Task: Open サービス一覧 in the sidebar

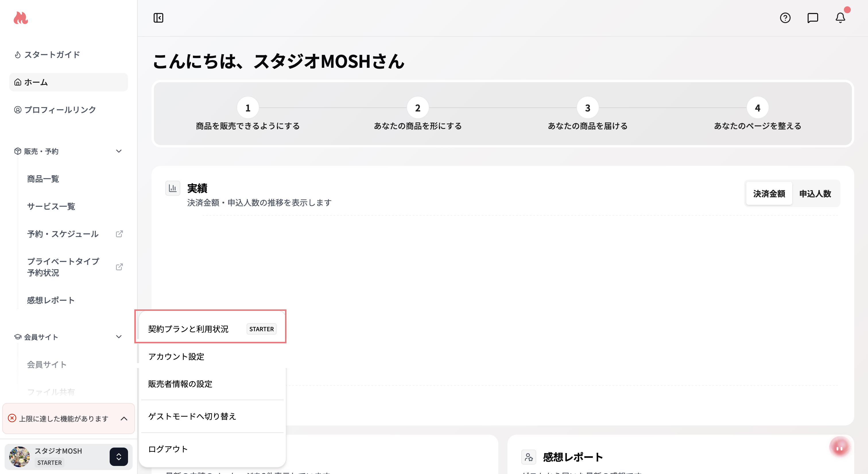Action: tap(51, 207)
